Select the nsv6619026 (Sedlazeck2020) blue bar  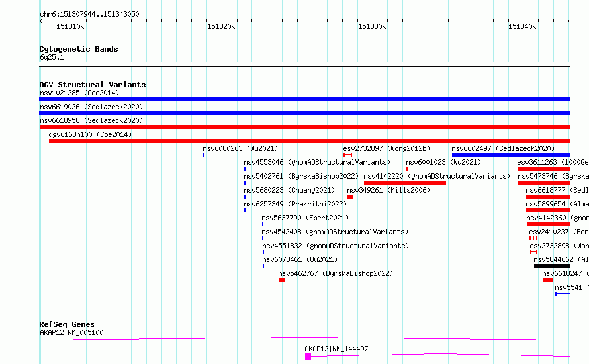304,113
